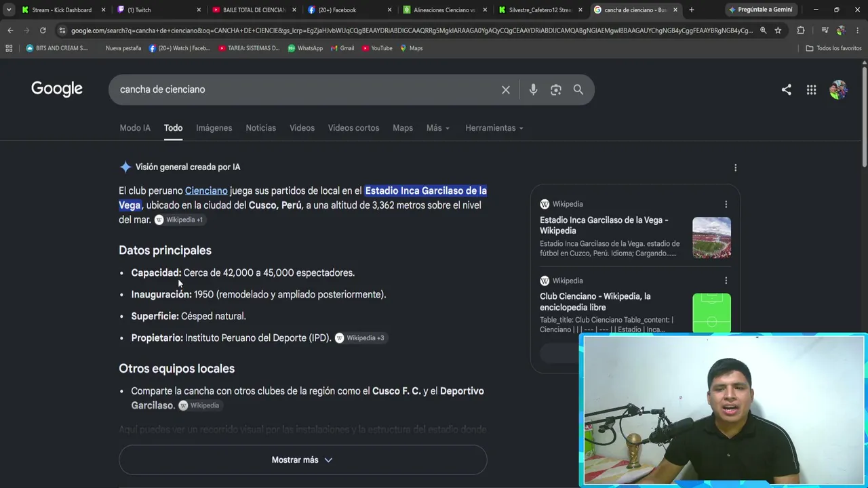Open Google Lens image search icon
The width and height of the screenshot is (868, 488).
(x=556, y=89)
